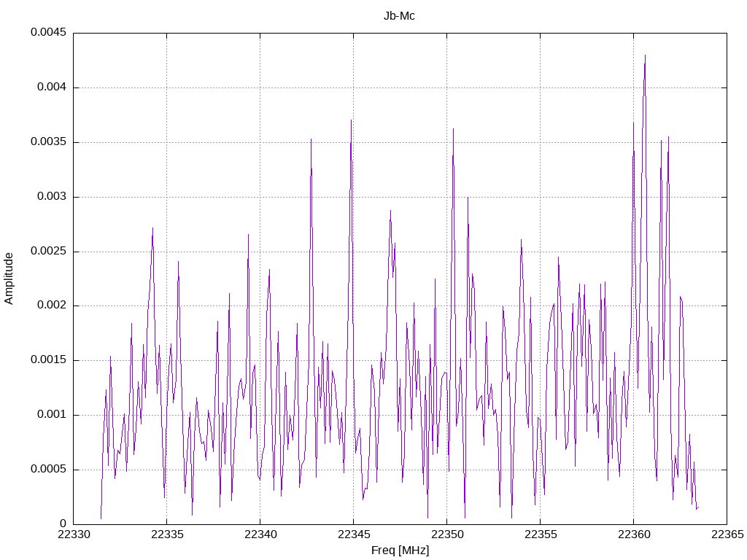Click the Amplitude axis label
The height and width of the screenshot is (560, 747).
9,279
